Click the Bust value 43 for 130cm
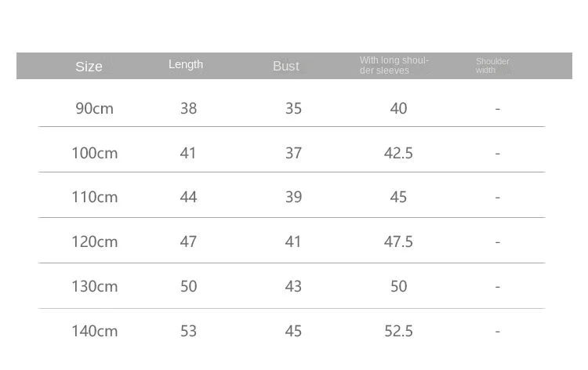588x370 pixels. [293, 286]
